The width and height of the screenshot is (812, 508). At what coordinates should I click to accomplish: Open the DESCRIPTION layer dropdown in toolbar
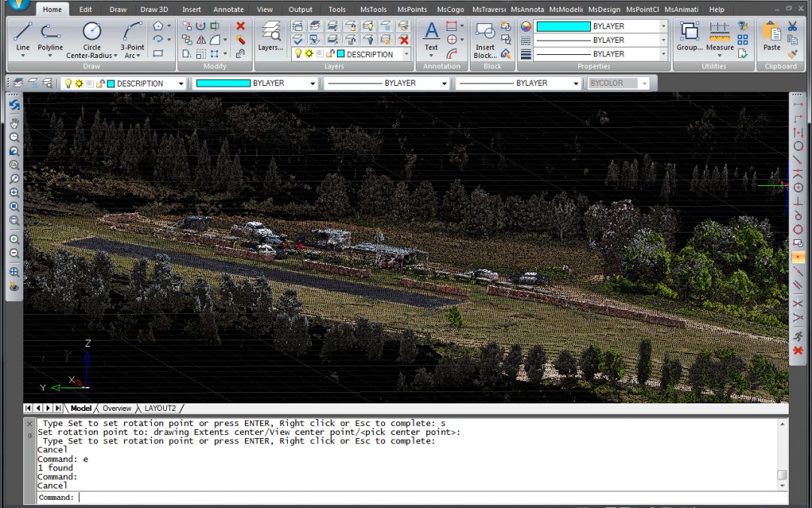click(180, 84)
